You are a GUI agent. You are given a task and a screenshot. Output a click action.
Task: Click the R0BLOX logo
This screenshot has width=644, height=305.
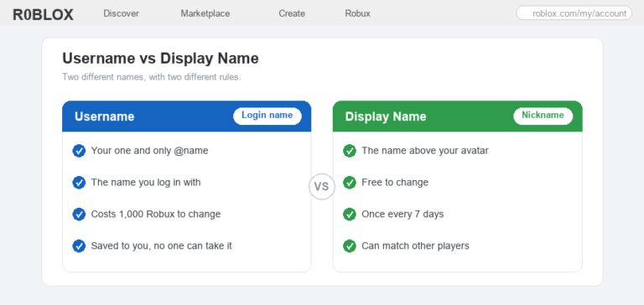(x=43, y=15)
